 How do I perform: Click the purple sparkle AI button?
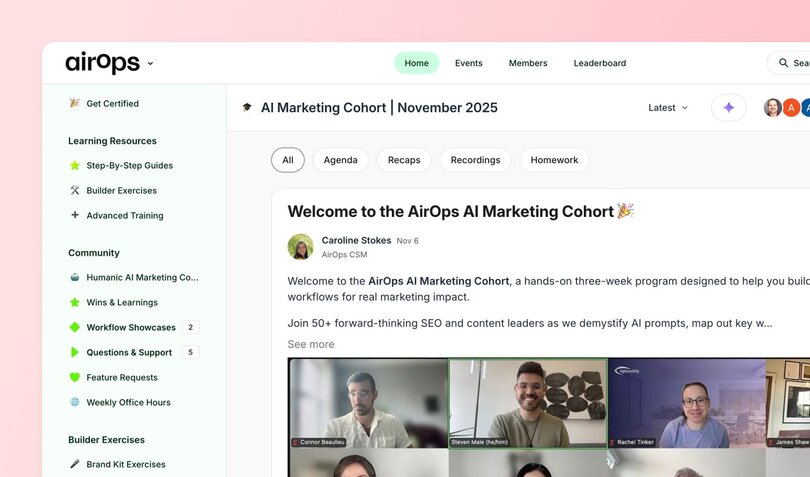(728, 107)
